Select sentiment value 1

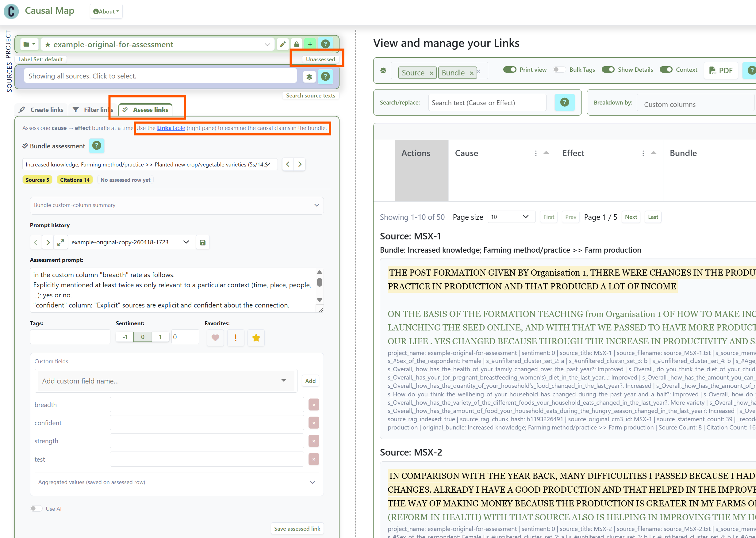click(160, 337)
